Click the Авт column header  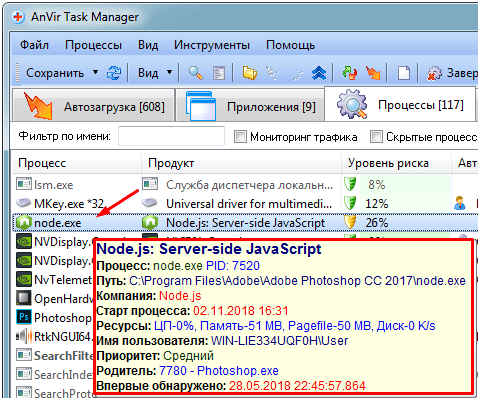tap(465, 163)
